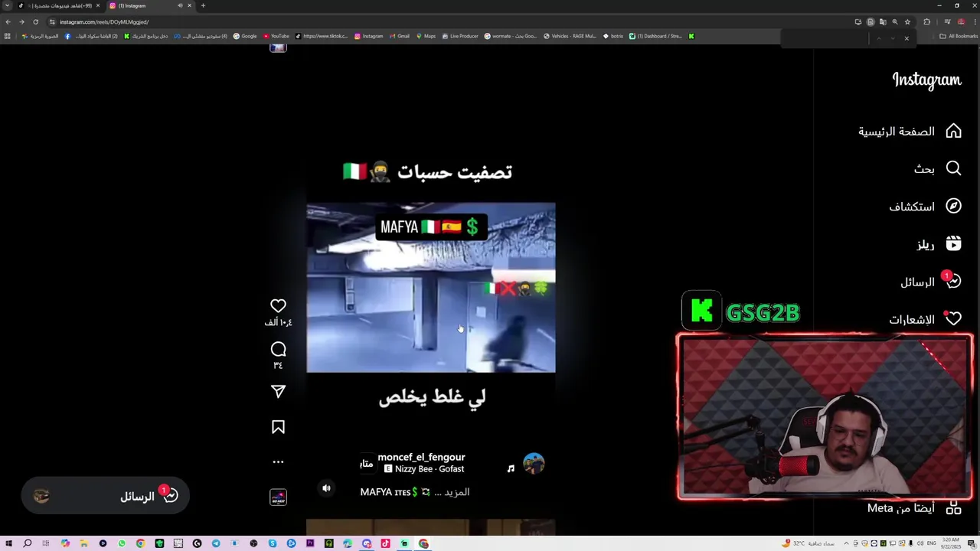Toggle the reel audio mute speaker
Image resolution: width=980 pixels, height=551 pixels.
[326, 488]
